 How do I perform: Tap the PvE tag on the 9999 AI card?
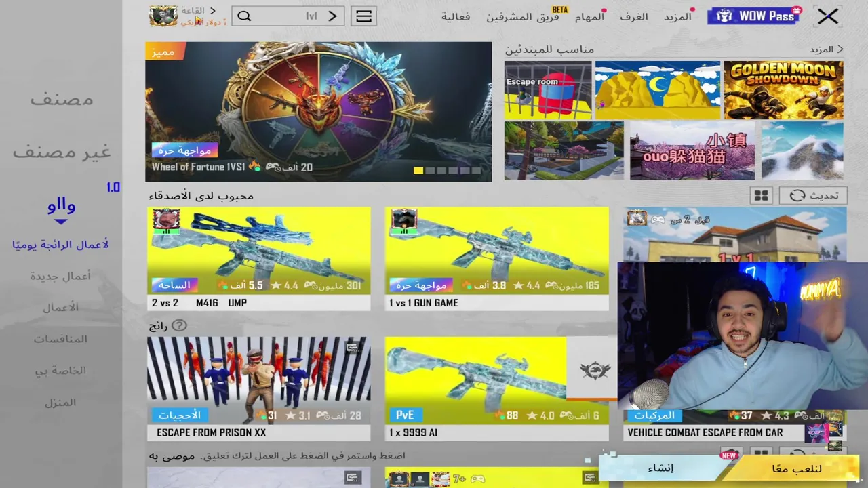point(406,415)
